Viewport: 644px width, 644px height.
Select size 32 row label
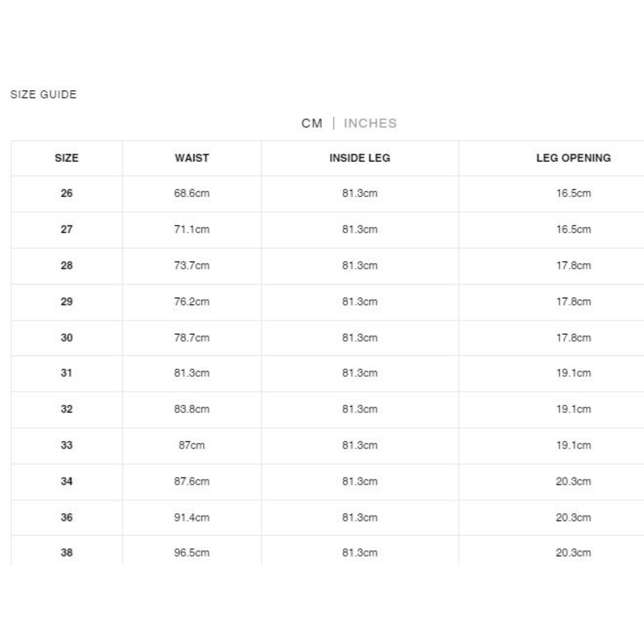(66, 409)
